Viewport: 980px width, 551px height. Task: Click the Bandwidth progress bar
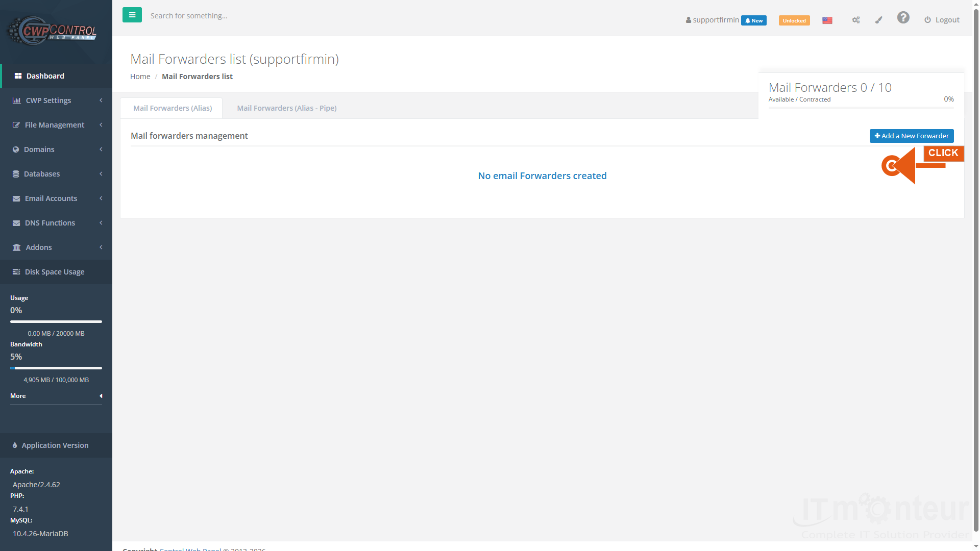coord(56,368)
